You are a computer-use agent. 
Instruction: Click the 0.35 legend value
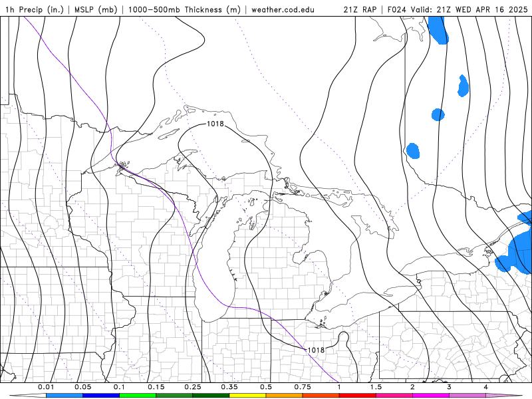[x=229, y=387]
